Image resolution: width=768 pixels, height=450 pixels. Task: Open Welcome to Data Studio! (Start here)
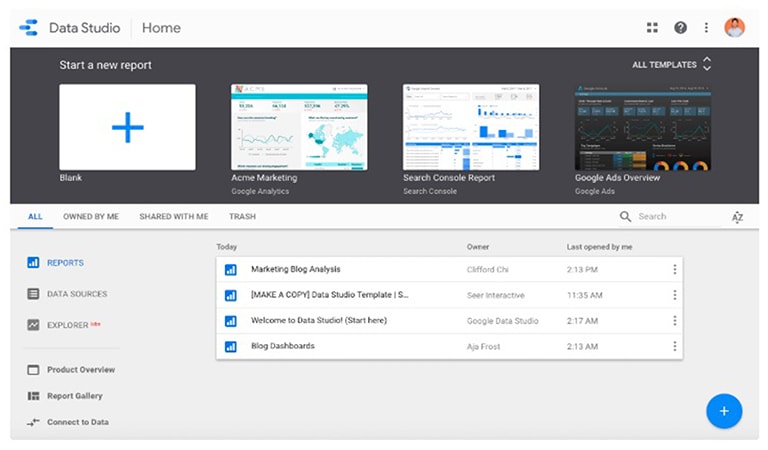[x=319, y=320]
